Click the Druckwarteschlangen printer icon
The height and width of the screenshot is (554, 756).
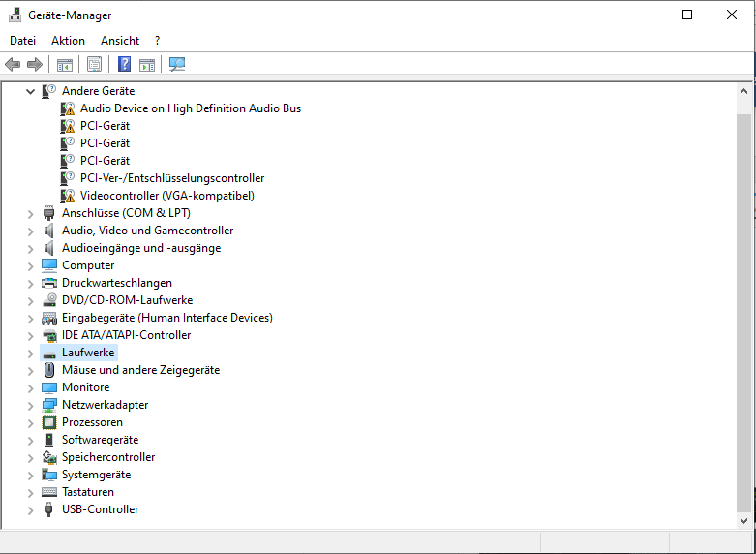[48, 283]
